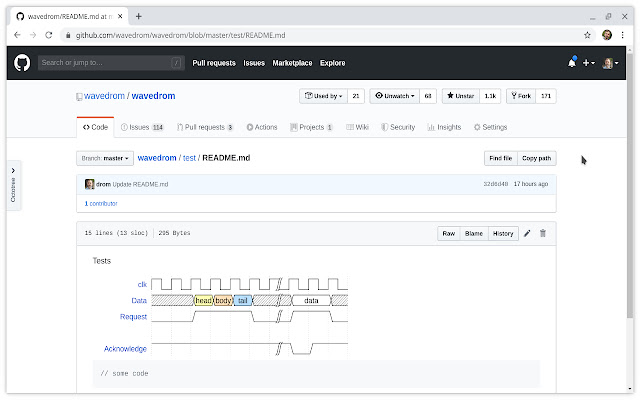Open the Unwatch dropdown
This screenshot has width=640, height=400.
pos(394,96)
